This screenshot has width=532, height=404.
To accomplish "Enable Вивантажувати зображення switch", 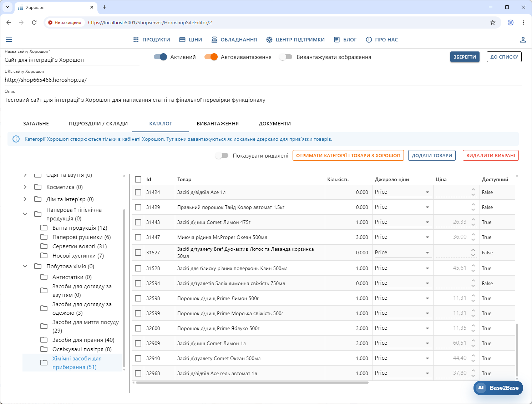I will click(286, 57).
